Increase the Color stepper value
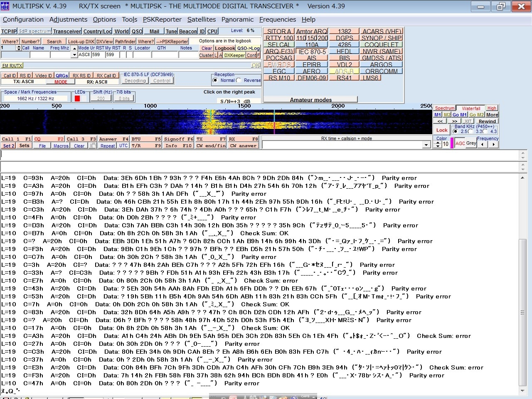Image resolution: width=532 pixels, height=399 pixels. point(438,142)
